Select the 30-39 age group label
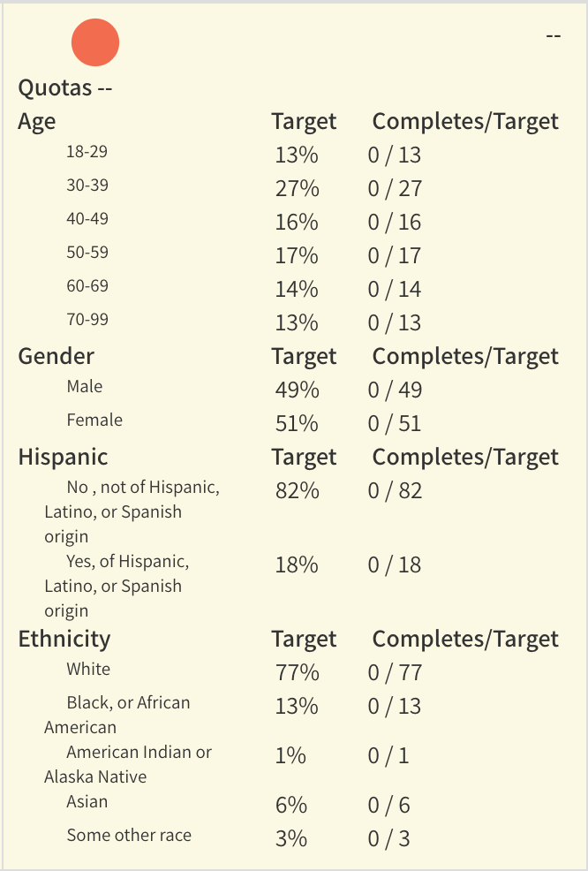Viewport: 588px width, 871px height. 87,186
